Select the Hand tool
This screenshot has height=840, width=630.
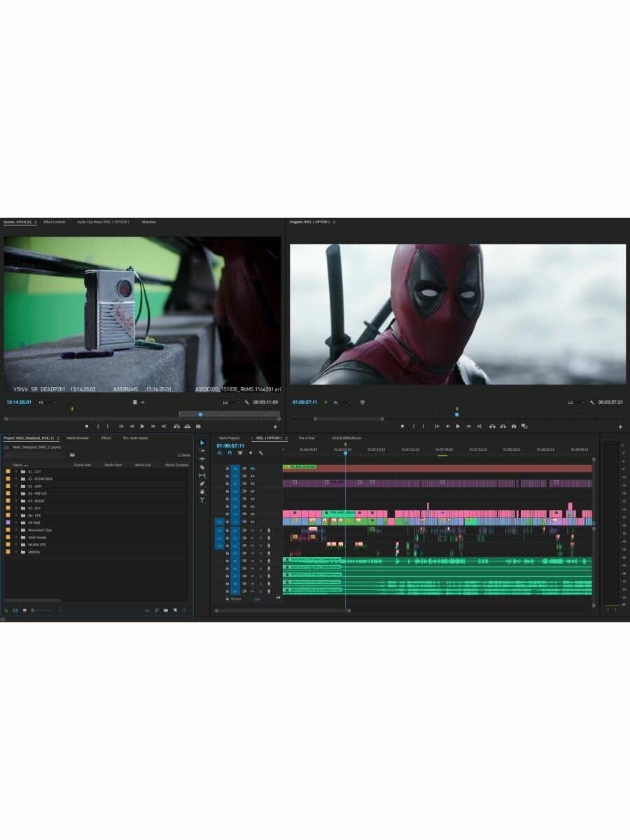coord(202,491)
